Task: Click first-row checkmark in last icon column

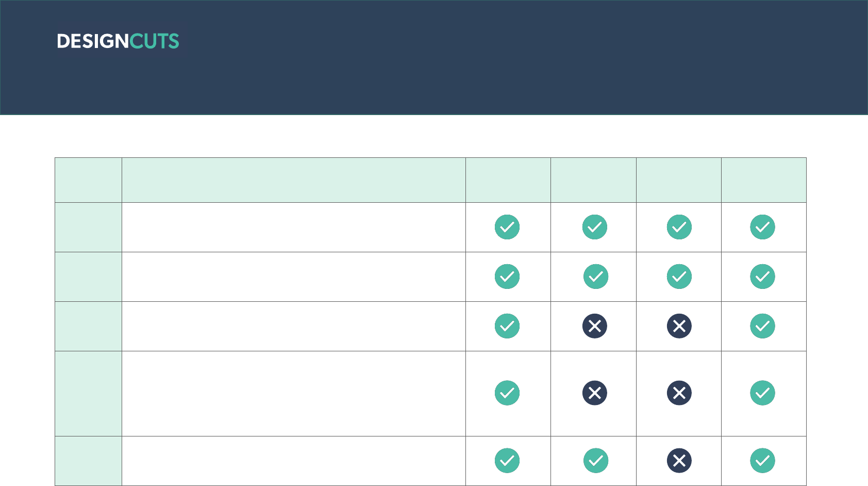Action: pos(763,227)
